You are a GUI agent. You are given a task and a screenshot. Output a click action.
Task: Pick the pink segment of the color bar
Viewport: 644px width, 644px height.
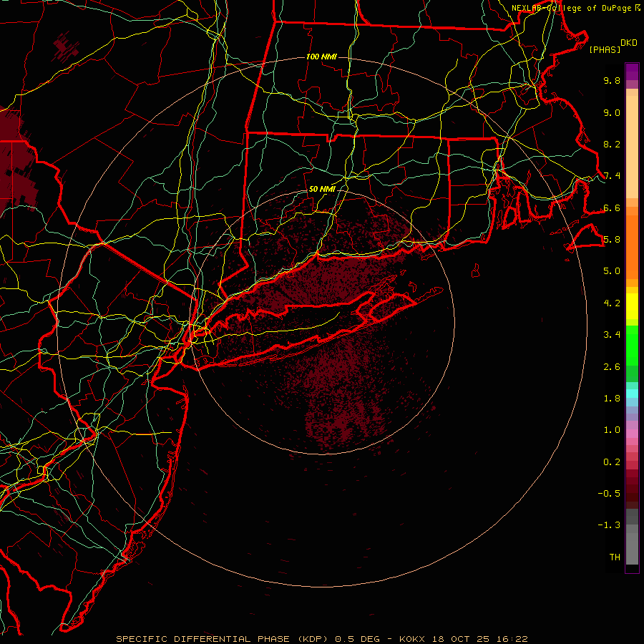pyautogui.click(x=632, y=434)
